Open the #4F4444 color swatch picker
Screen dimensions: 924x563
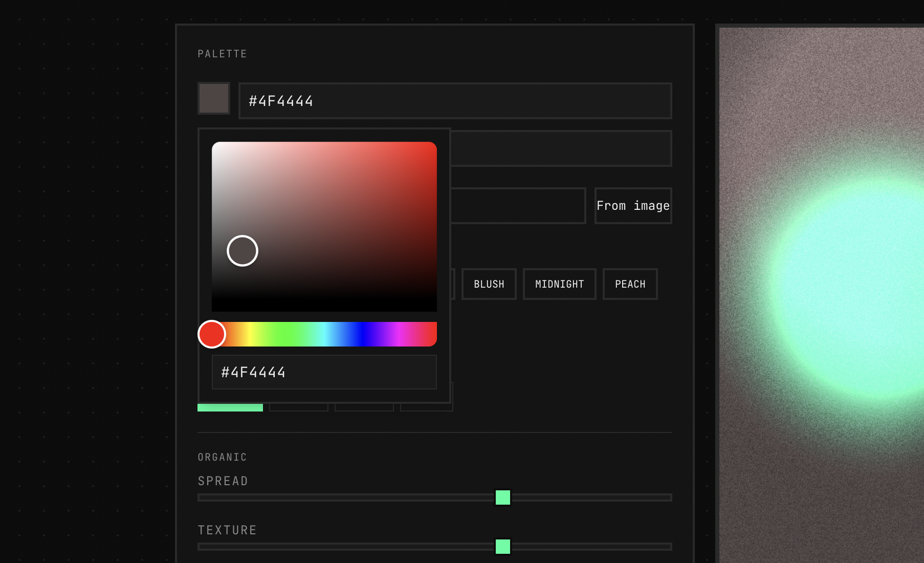click(213, 98)
